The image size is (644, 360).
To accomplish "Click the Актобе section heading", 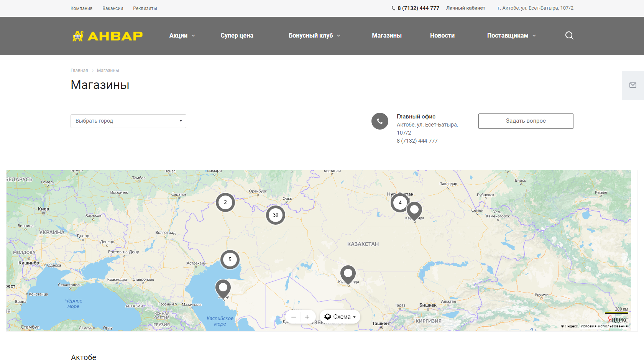I will coord(84,357).
